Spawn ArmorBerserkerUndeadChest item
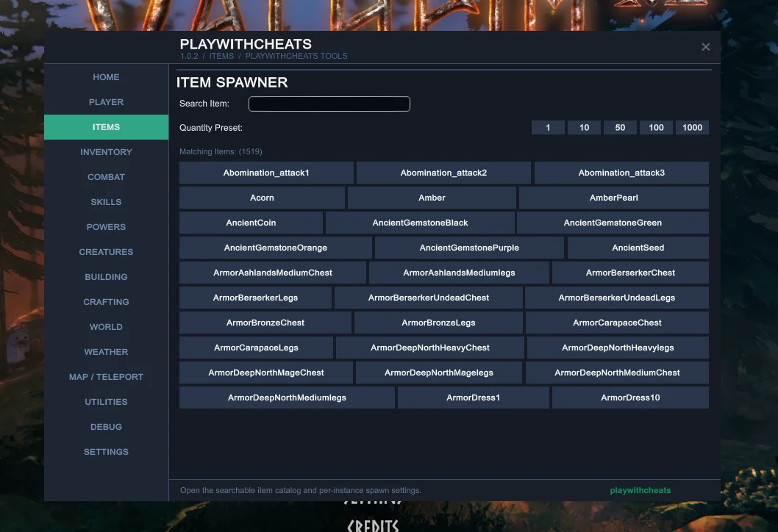 429,298
